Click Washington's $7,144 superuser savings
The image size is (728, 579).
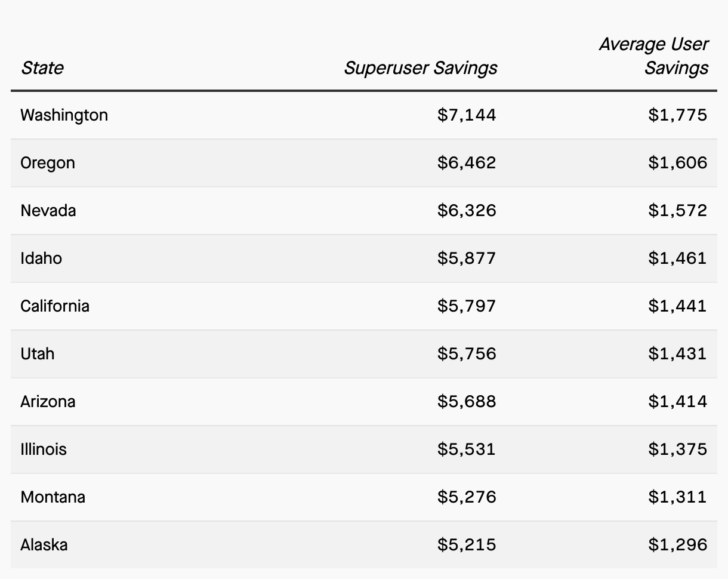(x=466, y=115)
